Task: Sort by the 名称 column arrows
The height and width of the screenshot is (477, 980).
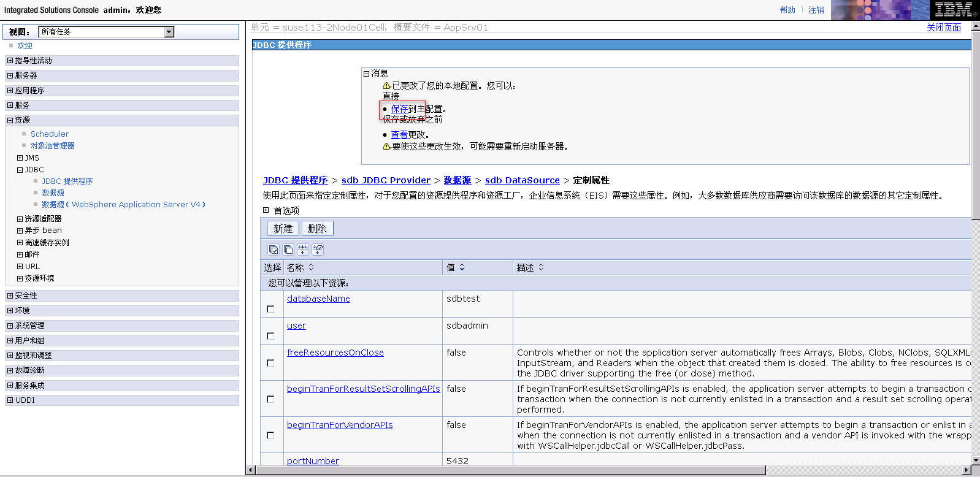Action: [x=311, y=267]
